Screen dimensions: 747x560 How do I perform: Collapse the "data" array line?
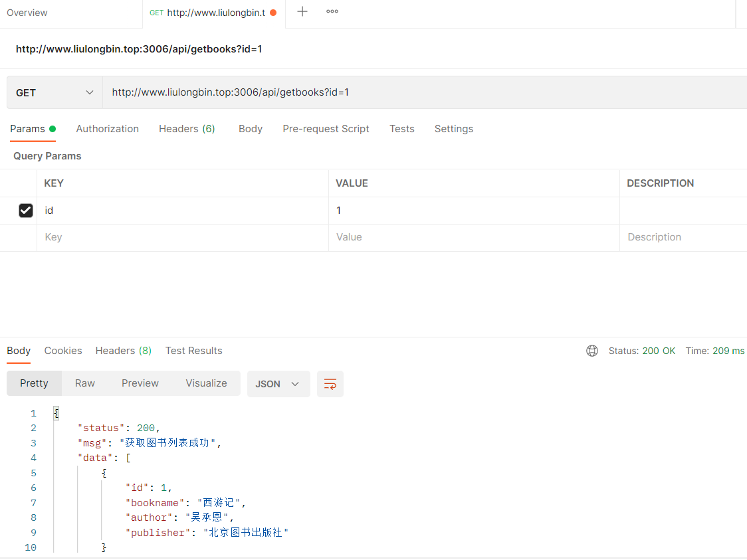point(104,458)
